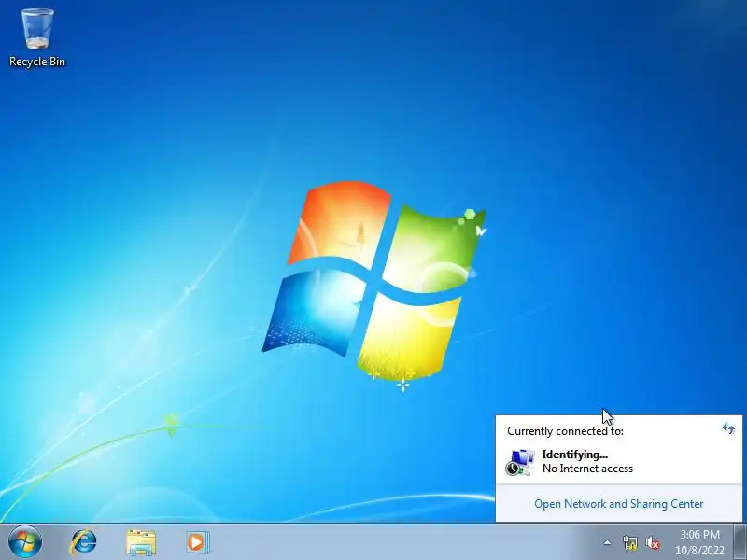
Task: Click the network tray icon
Action: click(629, 542)
